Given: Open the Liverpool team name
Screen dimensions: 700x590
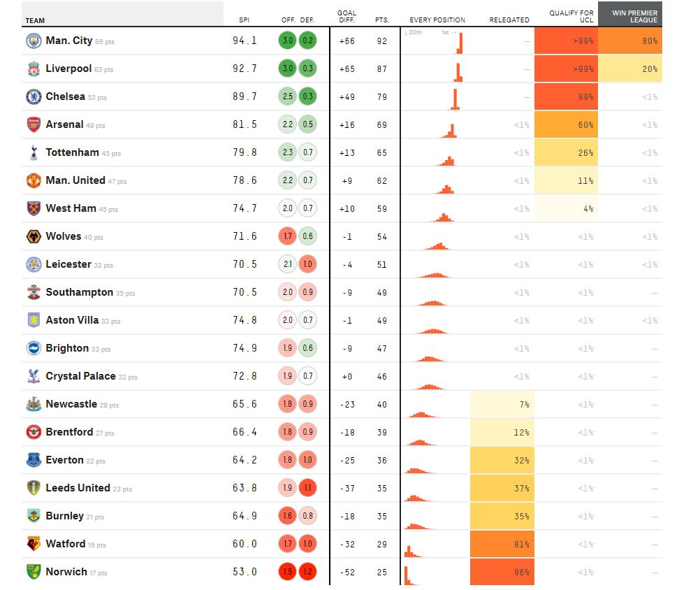Looking at the screenshot, I should pyautogui.click(x=68, y=69).
